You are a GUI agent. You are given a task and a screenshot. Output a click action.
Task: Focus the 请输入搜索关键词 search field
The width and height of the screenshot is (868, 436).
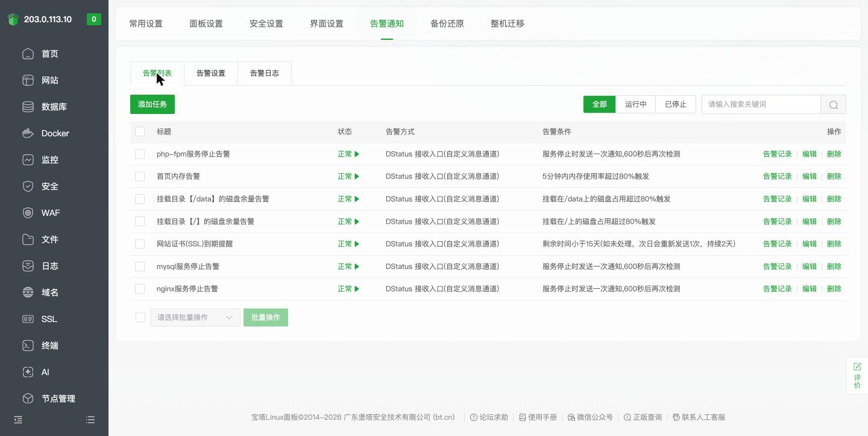point(761,104)
